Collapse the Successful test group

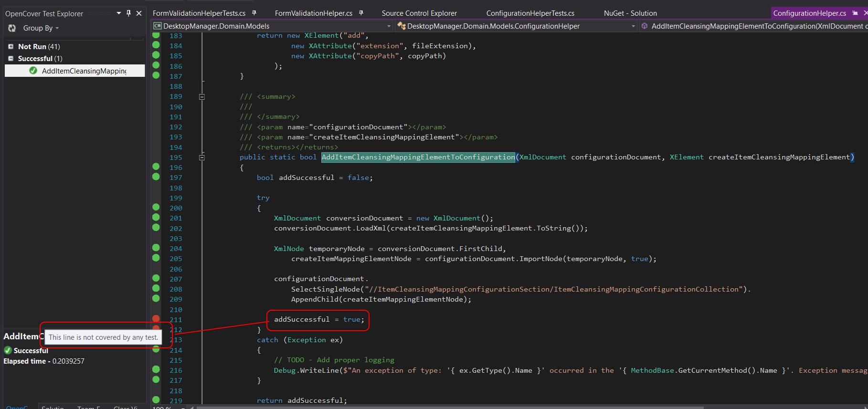tap(11, 58)
